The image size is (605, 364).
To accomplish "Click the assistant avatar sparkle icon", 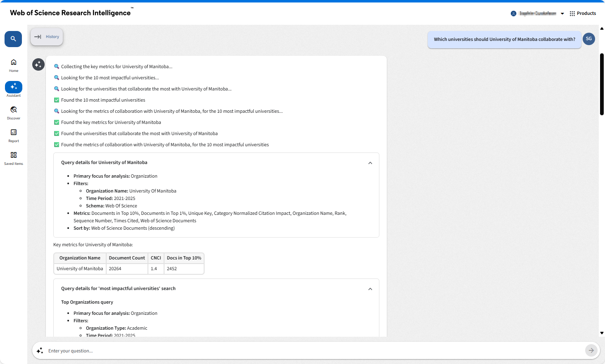I will point(38,64).
